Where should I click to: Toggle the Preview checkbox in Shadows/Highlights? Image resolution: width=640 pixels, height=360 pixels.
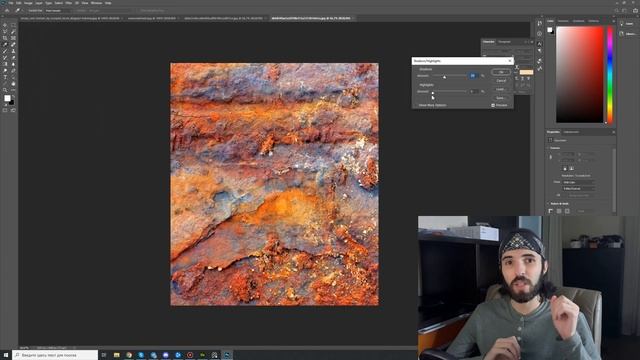pos(493,105)
